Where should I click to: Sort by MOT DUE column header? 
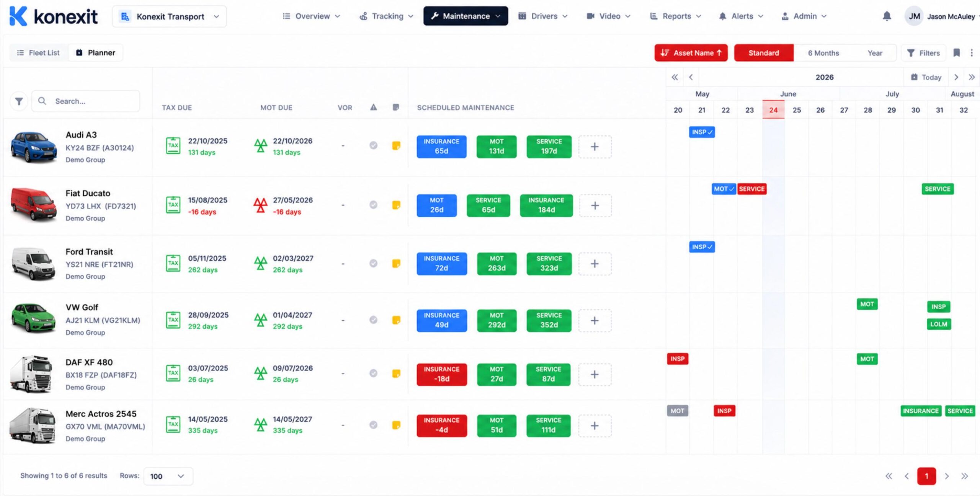276,108
